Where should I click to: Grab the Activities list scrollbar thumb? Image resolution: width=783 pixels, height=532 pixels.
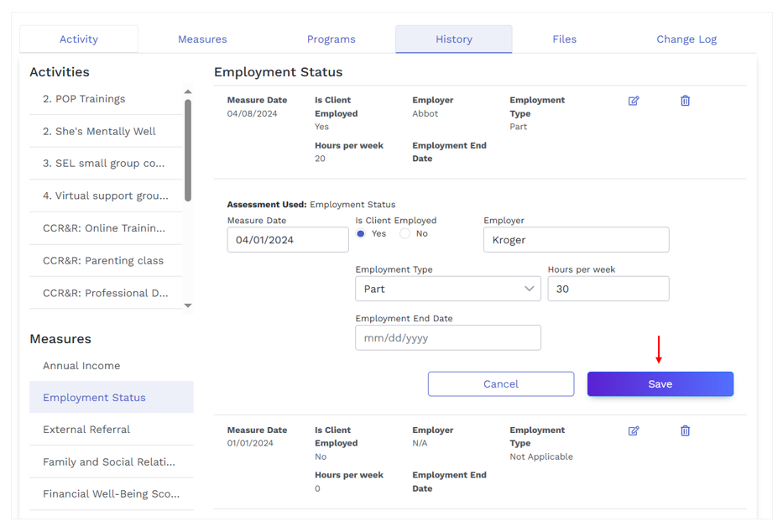(188, 150)
